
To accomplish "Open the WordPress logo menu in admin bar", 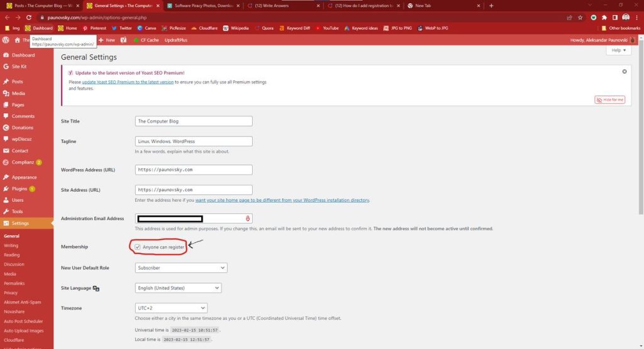I will (6, 40).
